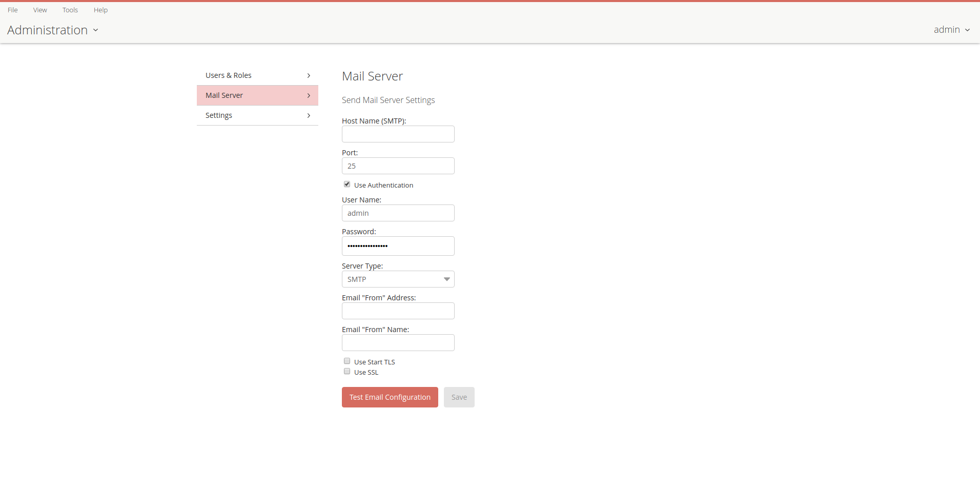The image size is (980, 491).
Task: Click the Host Name (SMTP) input field
Action: point(398,134)
